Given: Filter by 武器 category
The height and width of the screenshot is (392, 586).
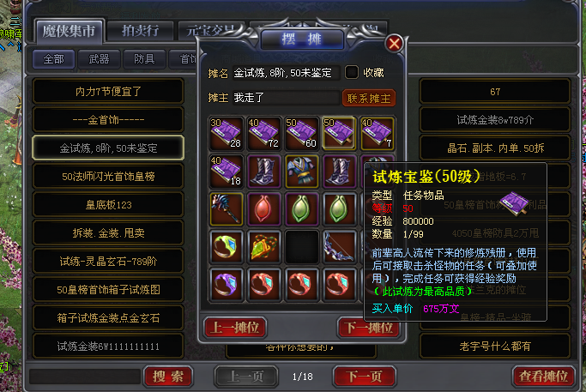Looking at the screenshot, I should click(99, 59).
